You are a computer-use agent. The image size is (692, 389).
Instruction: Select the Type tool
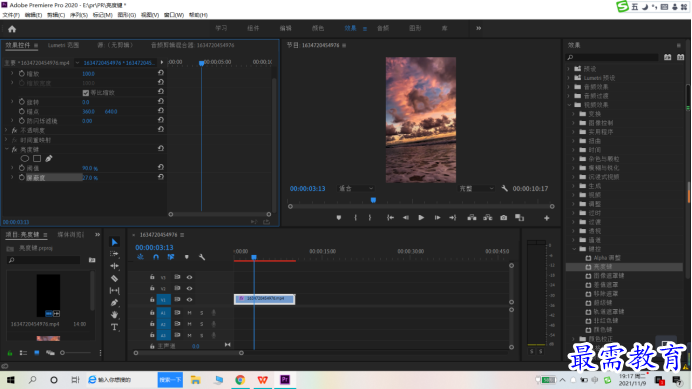point(114,327)
